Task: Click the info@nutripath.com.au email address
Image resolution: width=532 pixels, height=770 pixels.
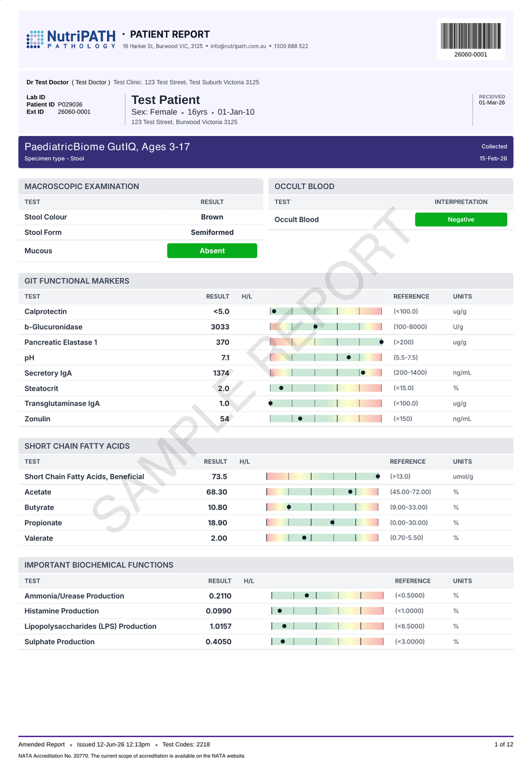Action: click(238, 46)
